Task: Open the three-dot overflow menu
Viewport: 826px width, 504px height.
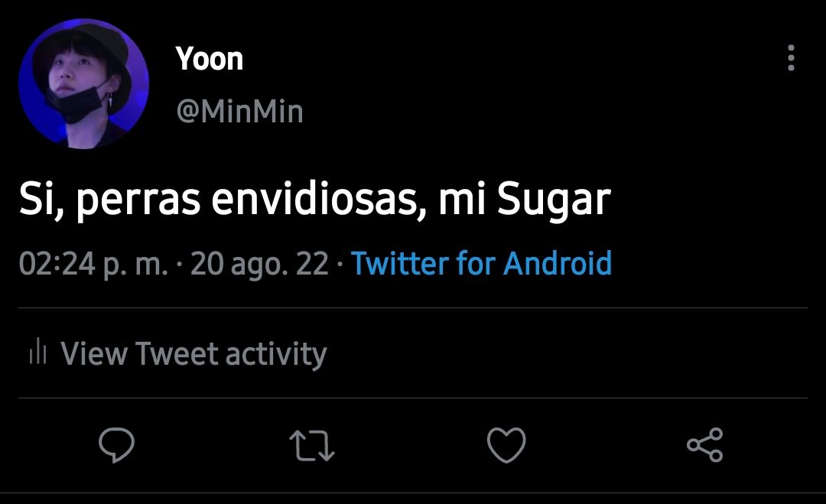Action: (x=791, y=57)
